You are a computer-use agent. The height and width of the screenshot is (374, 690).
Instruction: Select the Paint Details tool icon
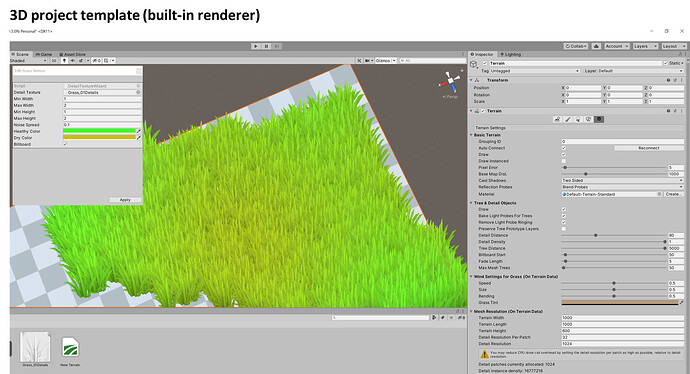588,119
